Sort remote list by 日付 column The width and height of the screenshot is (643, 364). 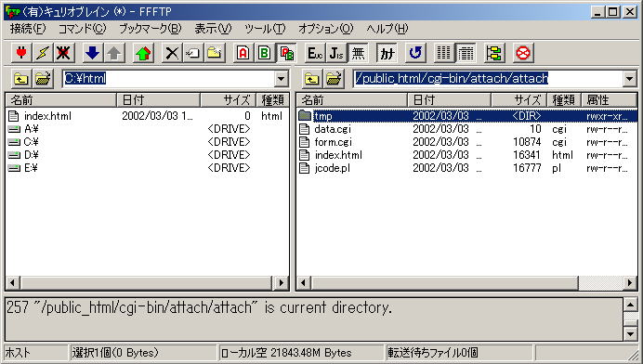point(450,99)
